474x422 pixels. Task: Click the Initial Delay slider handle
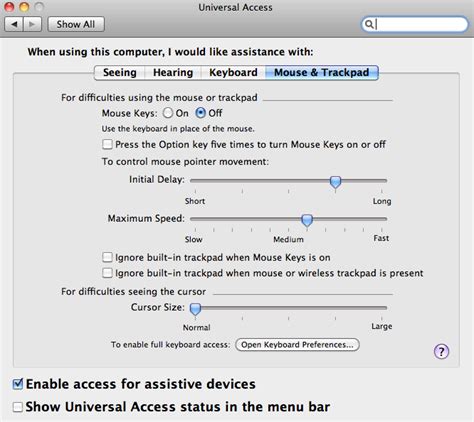tap(335, 182)
